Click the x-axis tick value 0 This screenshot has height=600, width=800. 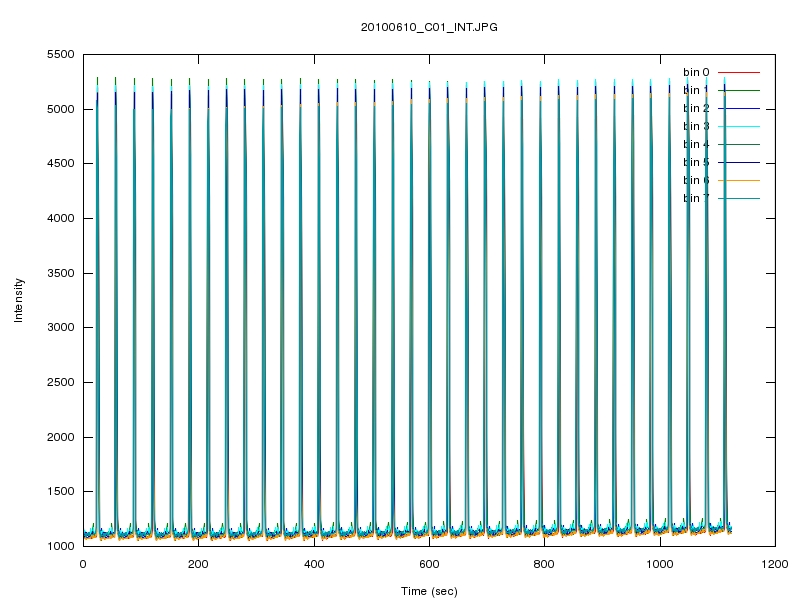pos(83,564)
